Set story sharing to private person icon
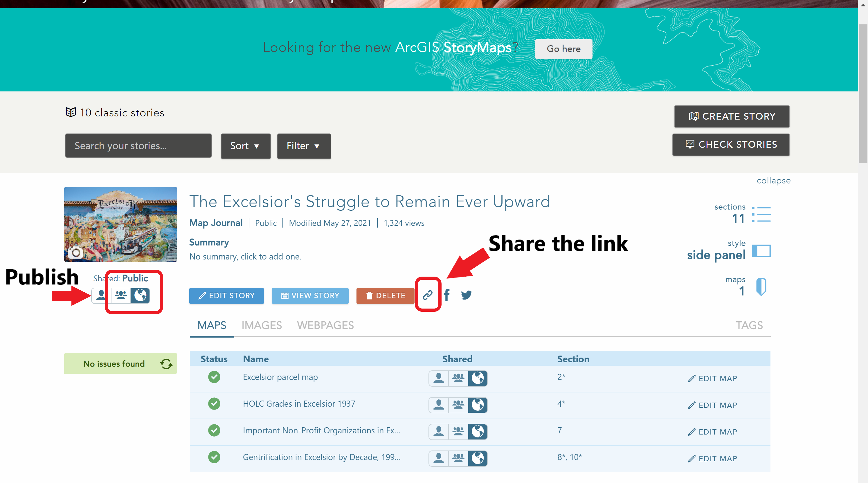 point(100,295)
